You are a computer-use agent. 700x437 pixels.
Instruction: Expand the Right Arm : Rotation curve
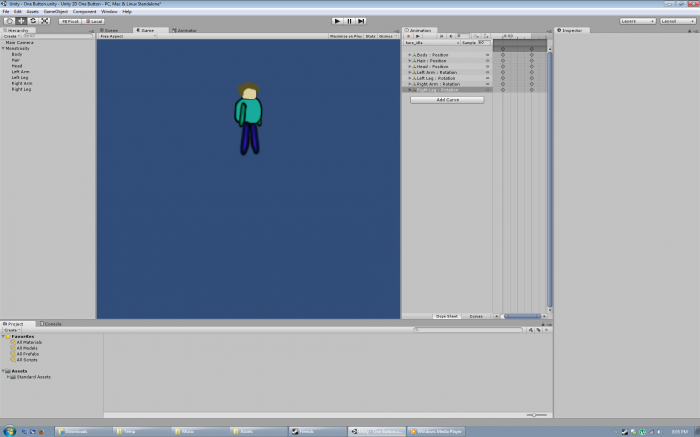[409, 84]
